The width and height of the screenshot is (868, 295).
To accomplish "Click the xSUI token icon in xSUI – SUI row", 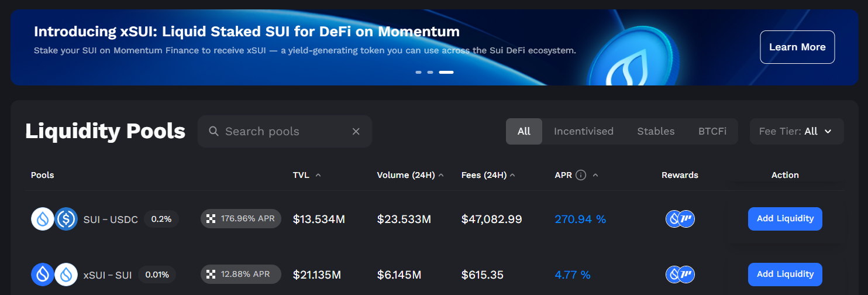I will click(43, 275).
